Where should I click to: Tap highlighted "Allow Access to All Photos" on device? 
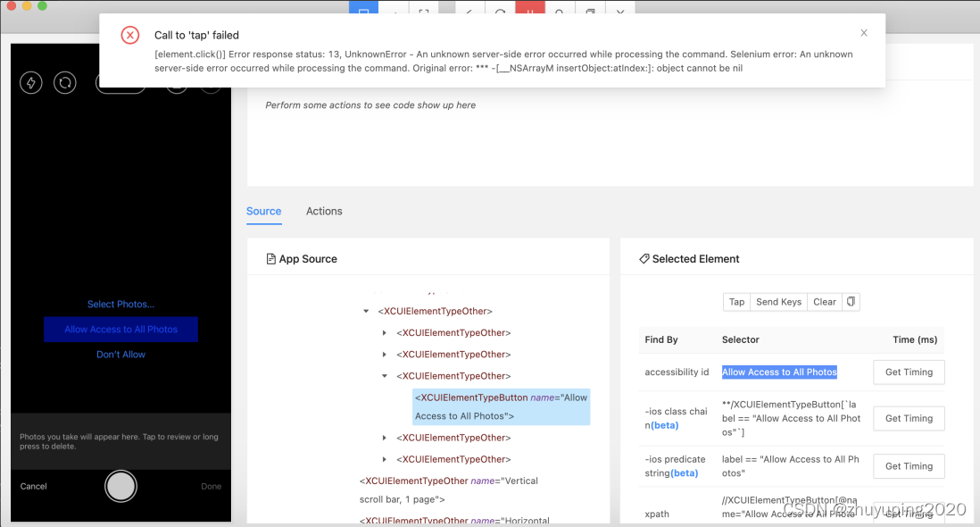click(120, 330)
